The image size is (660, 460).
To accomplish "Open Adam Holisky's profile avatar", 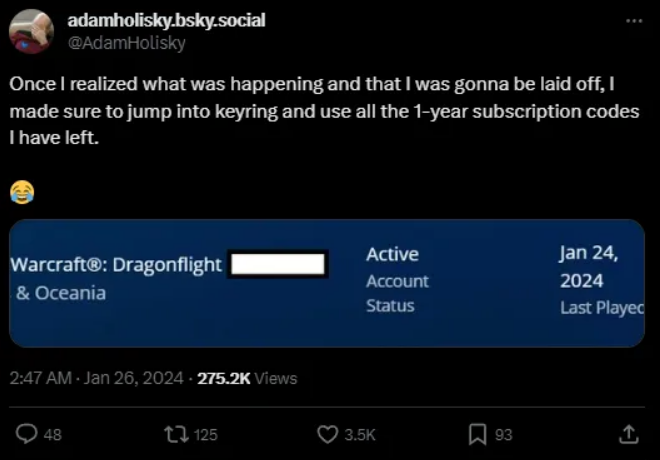I will 31,31.
